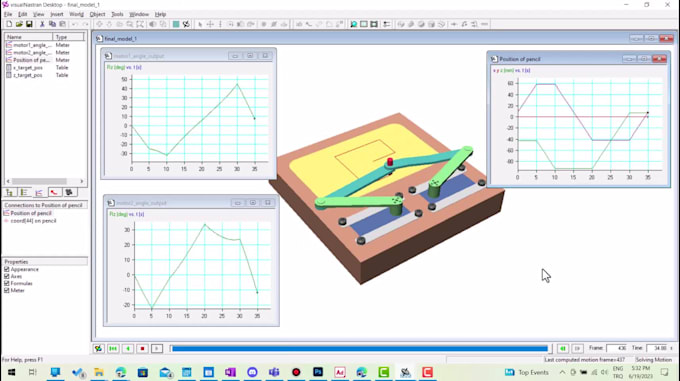Stop the simulation with the red square button
Image resolution: width=680 pixels, height=381 pixels.
(x=142, y=348)
